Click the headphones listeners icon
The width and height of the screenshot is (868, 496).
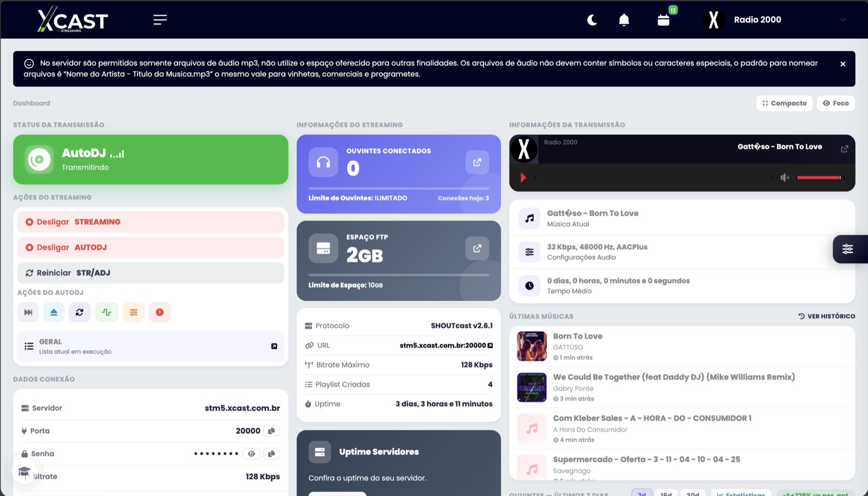tap(323, 162)
